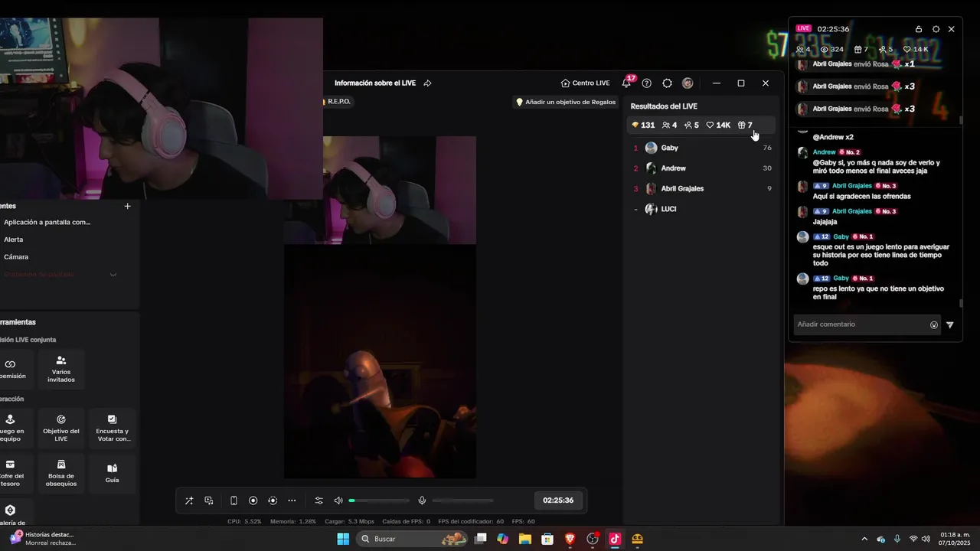This screenshot has width=980, height=551.
Task: Open Brave browser from taskbar
Action: click(x=570, y=539)
